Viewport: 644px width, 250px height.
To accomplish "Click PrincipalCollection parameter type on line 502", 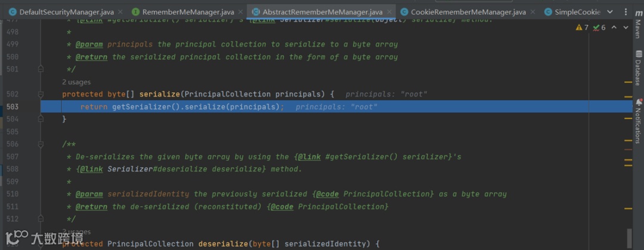I will [x=228, y=94].
